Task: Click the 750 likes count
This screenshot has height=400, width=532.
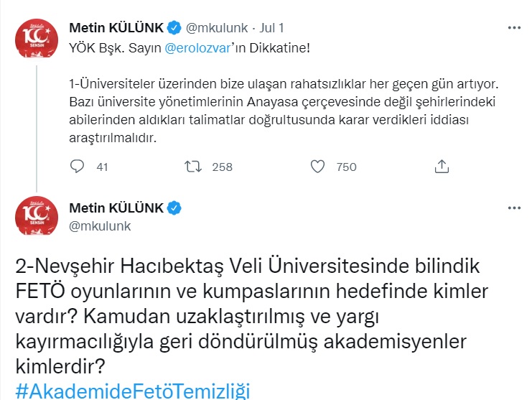Action: [346, 167]
